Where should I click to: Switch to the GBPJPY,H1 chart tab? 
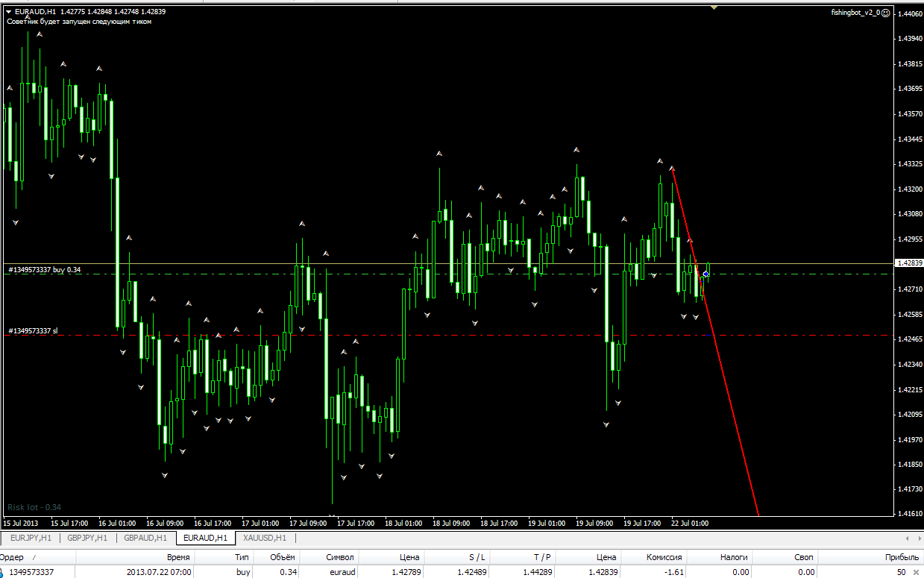pos(87,538)
